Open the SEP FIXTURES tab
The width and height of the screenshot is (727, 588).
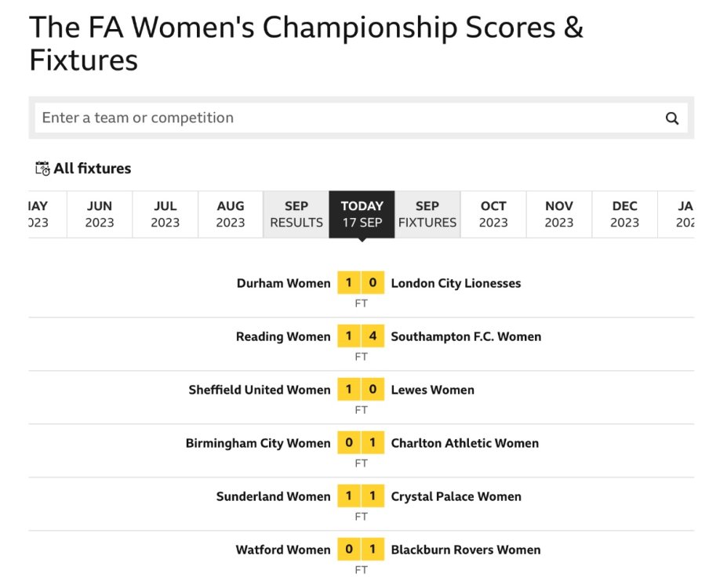point(427,214)
